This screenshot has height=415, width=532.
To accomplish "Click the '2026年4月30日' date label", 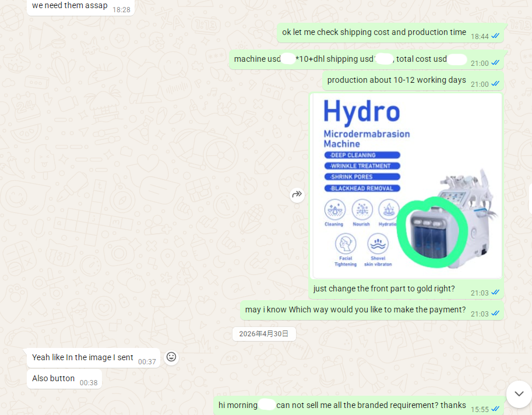I will pos(264,334).
